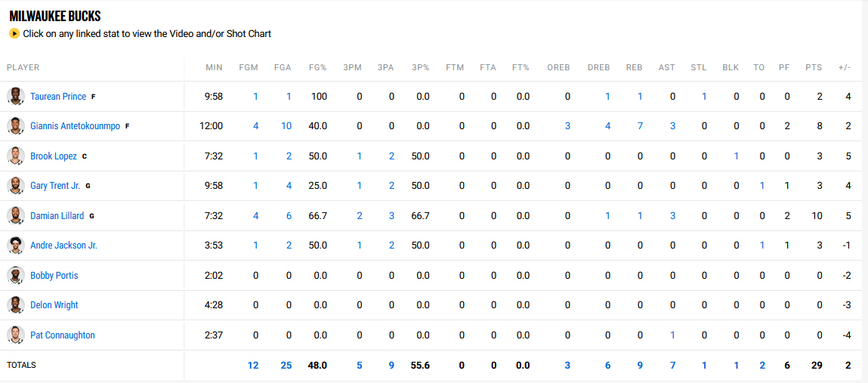Click Taurean Prince's headshot photo
The width and height of the screenshot is (868, 383).
(x=16, y=96)
